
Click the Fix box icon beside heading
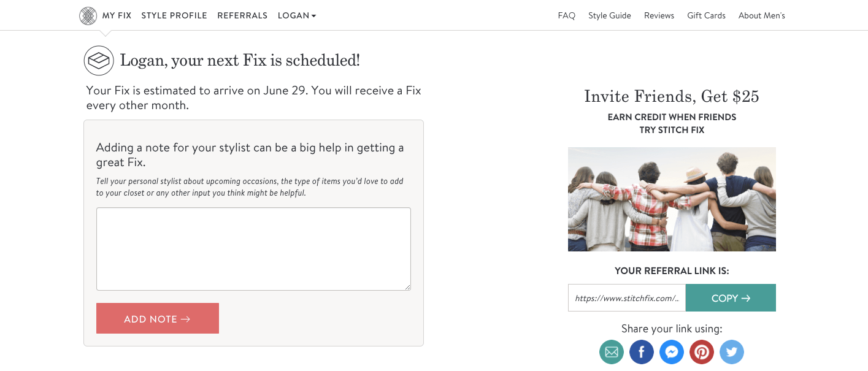pos(99,61)
